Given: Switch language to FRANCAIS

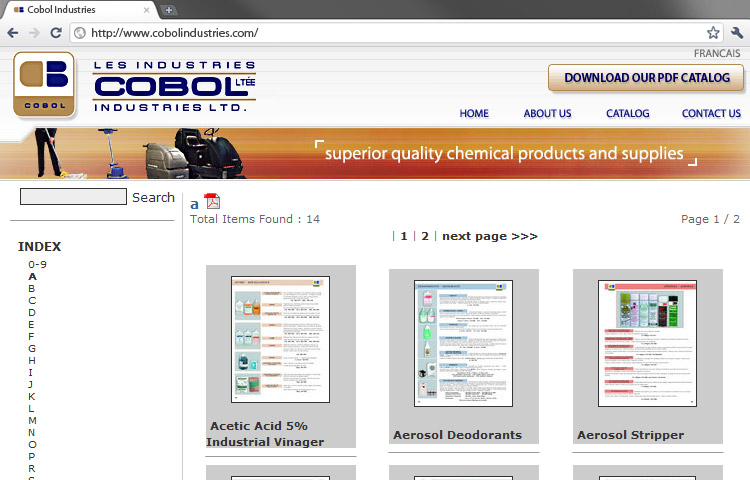Looking at the screenshot, I should pos(716,53).
